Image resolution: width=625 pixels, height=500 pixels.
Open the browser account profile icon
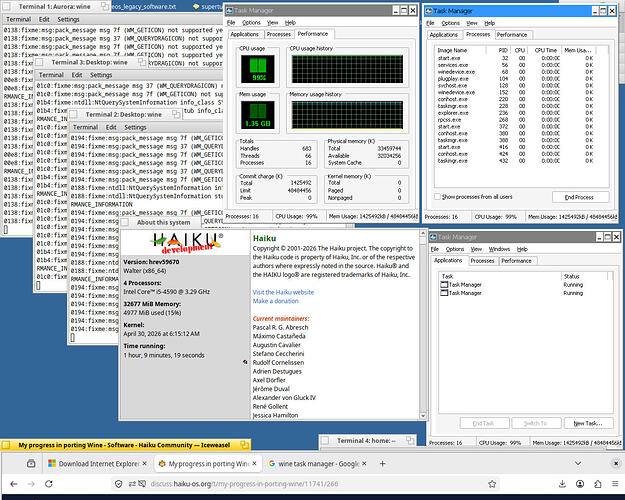pyautogui.click(x=580, y=484)
